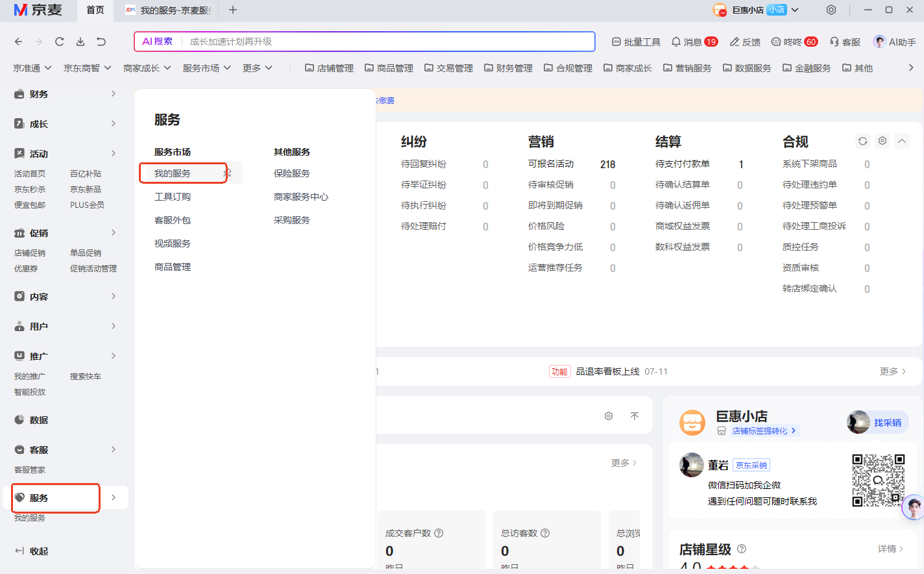924x574 pixels.
Task: Open 京东秒杀 sidebar shortcut
Action: click(x=30, y=190)
